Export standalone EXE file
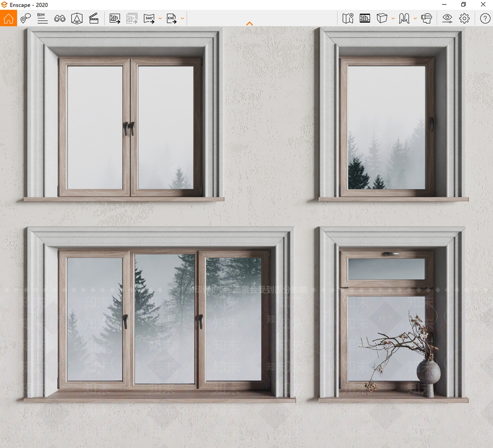Screen dimensions: 493x448 (172, 18)
